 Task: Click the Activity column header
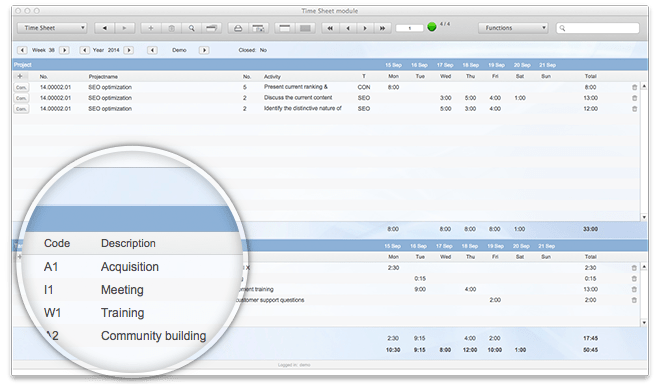pyautogui.click(x=272, y=77)
